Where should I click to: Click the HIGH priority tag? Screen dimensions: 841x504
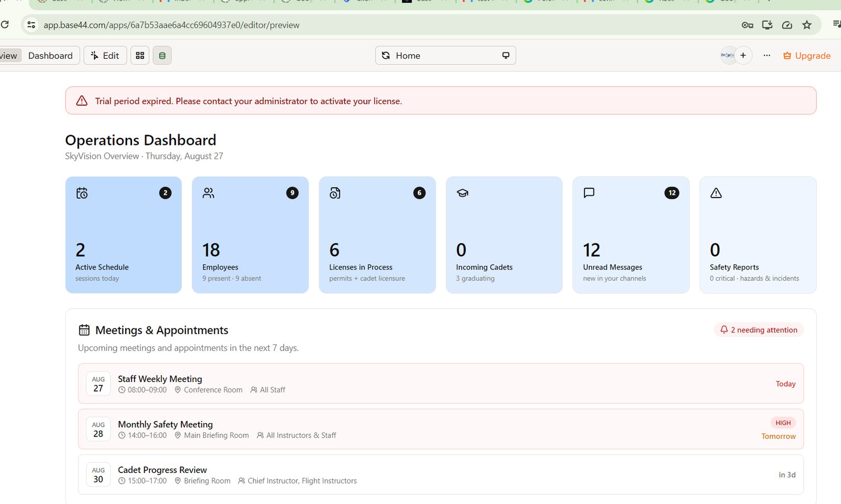pyautogui.click(x=783, y=423)
